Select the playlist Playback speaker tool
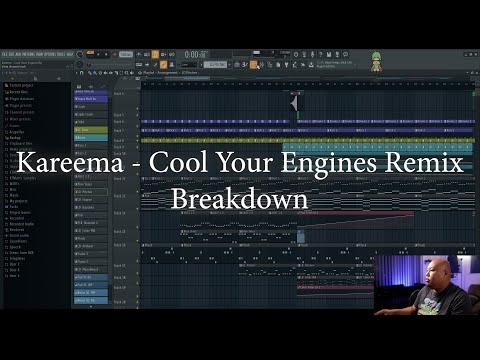The image size is (480, 360). click(132, 73)
